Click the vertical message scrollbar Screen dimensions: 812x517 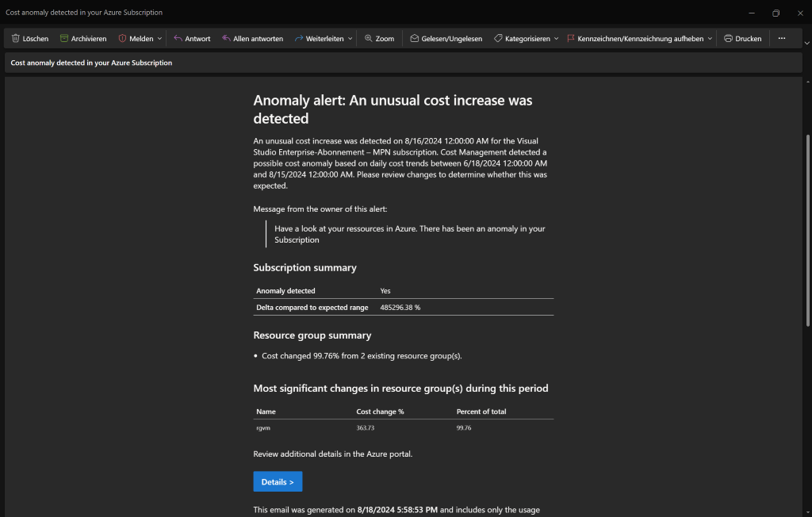pos(807,230)
